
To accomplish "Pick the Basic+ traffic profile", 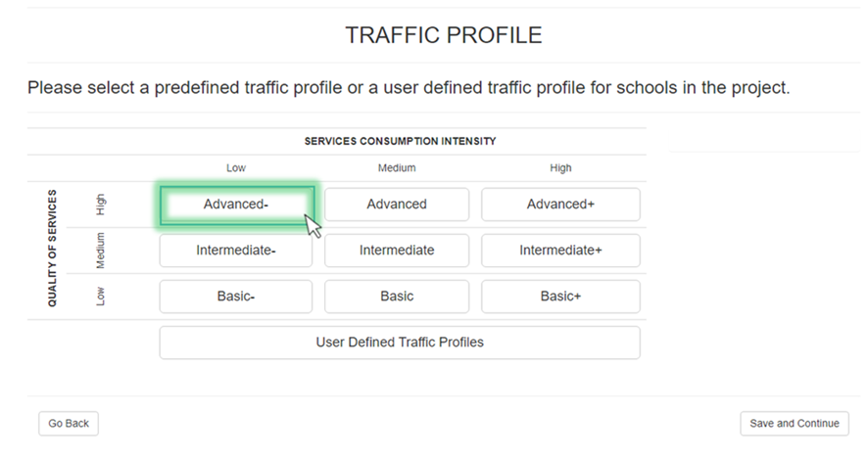I will [x=560, y=297].
